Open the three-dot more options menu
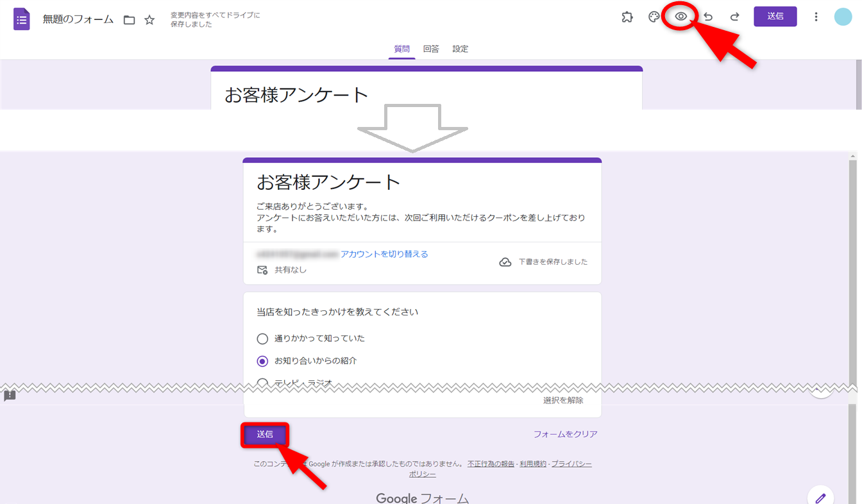Screen dimensions: 862x504 coord(816,17)
